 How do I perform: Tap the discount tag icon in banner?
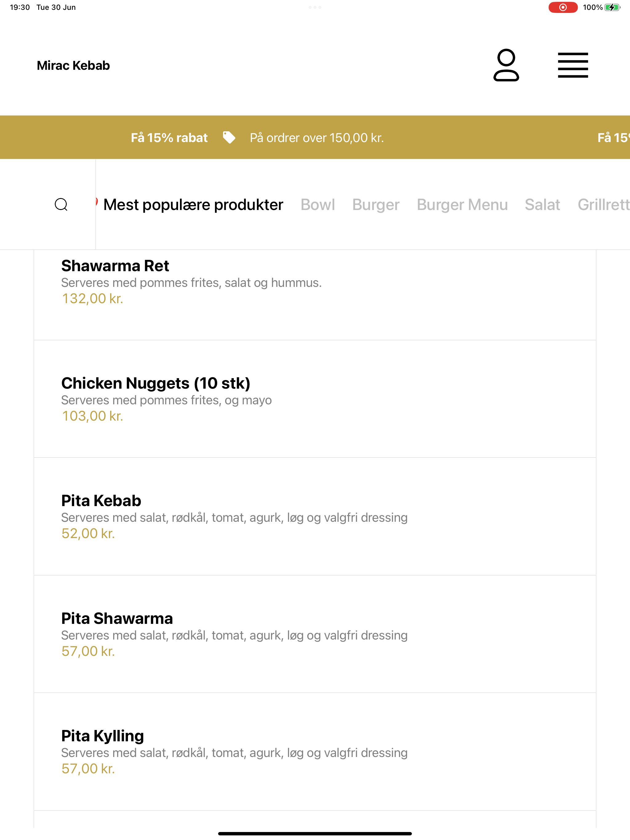click(229, 137)
